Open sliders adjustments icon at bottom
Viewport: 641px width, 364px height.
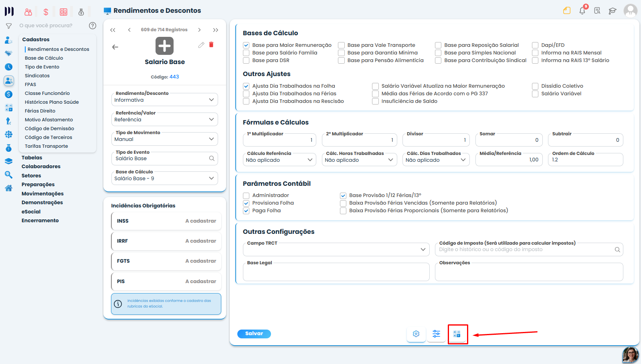(437, 334)
